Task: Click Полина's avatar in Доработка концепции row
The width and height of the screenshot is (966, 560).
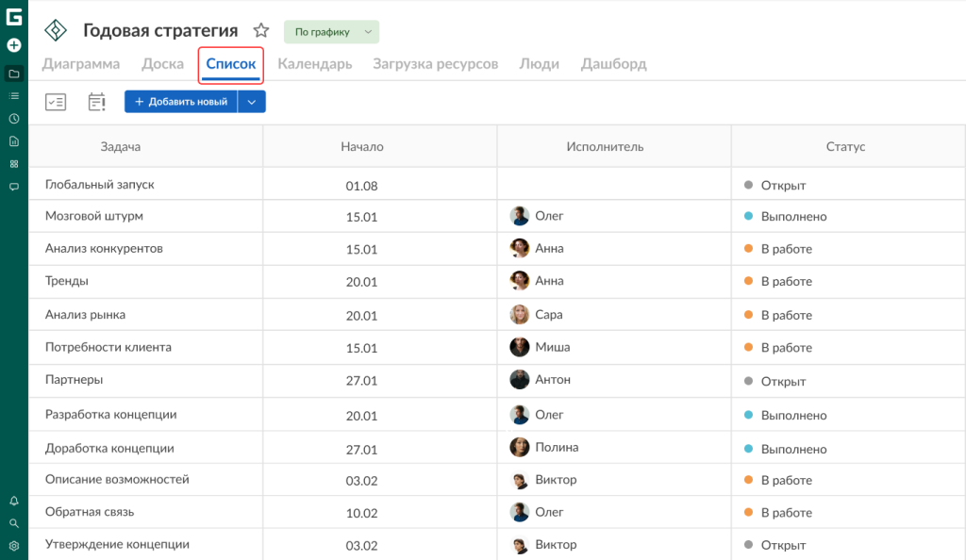Action: [x=520, y=448]
